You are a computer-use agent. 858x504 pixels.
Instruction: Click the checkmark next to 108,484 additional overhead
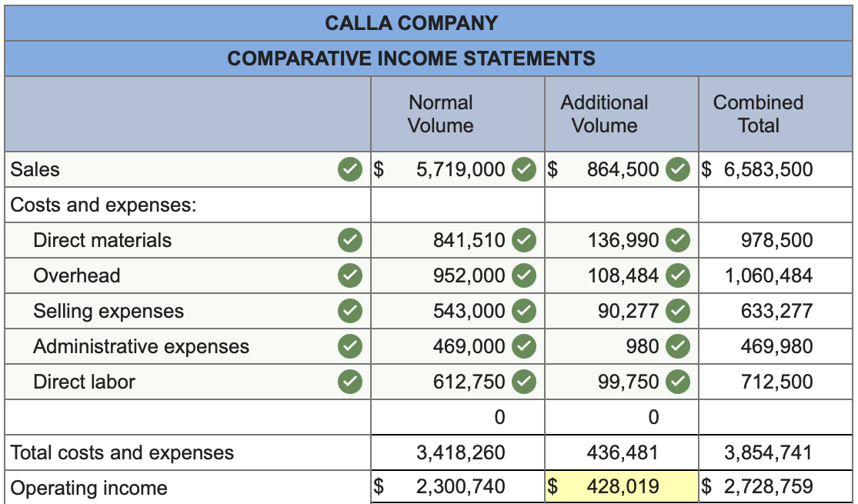[676, 275]
